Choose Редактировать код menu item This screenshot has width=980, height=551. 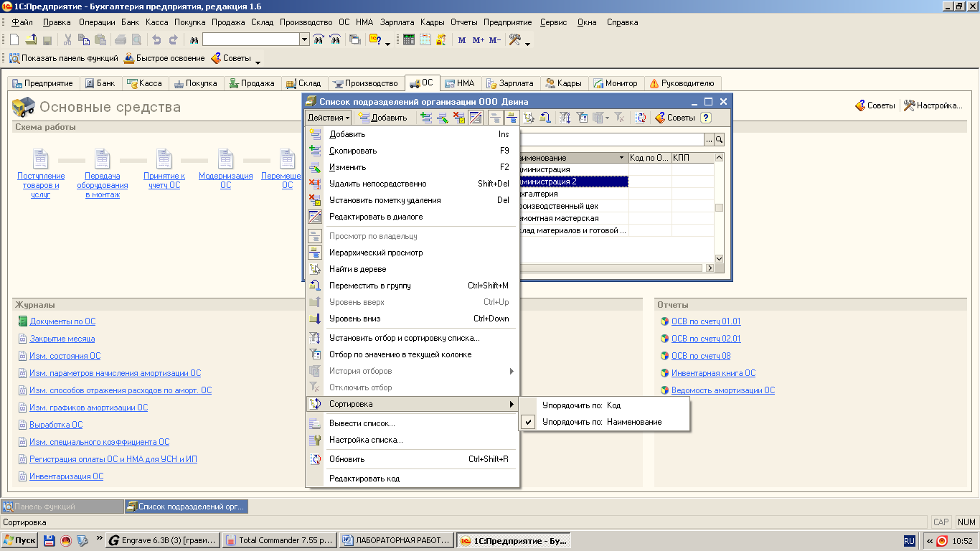[413, 479]
